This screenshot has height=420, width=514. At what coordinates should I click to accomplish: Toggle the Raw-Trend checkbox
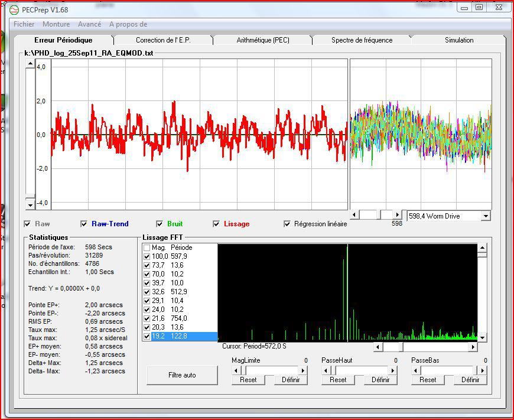click(83, 224)
